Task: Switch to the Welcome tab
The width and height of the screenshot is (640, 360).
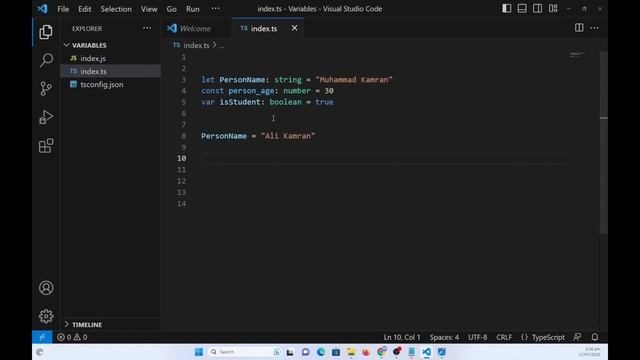Action: (195, 29)
